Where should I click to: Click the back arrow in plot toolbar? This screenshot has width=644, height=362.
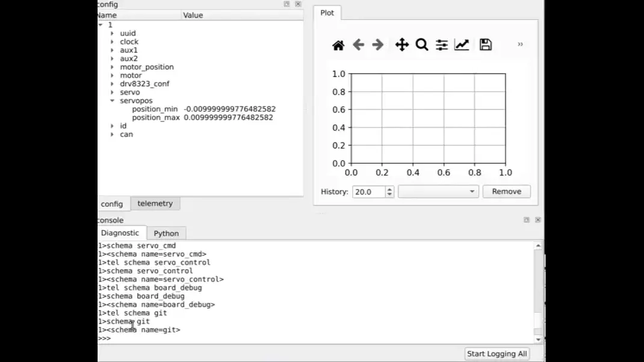tap(358, 45)
